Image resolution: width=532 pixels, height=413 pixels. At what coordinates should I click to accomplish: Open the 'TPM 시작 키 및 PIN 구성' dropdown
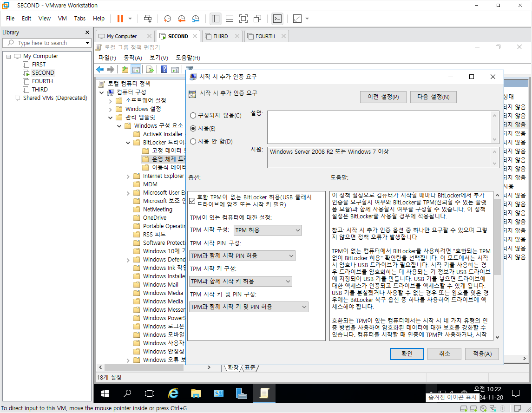pyautogui.click(x=249, y=307)
